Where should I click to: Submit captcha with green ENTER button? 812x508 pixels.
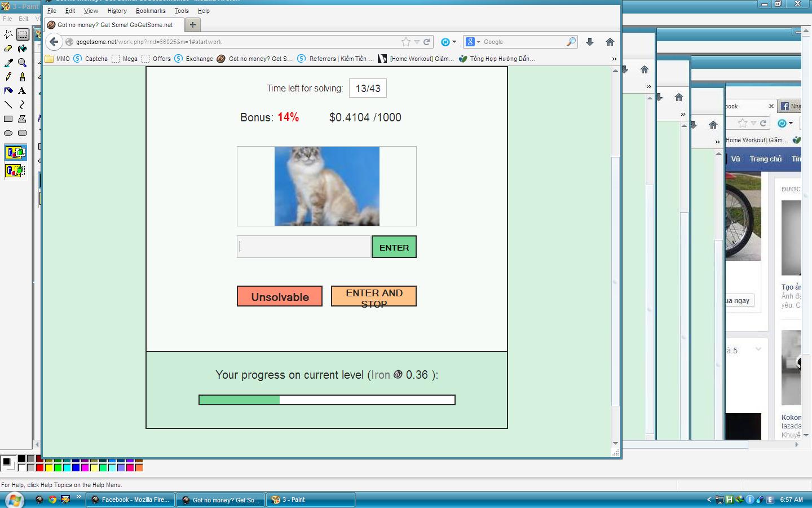coord(394,247)
